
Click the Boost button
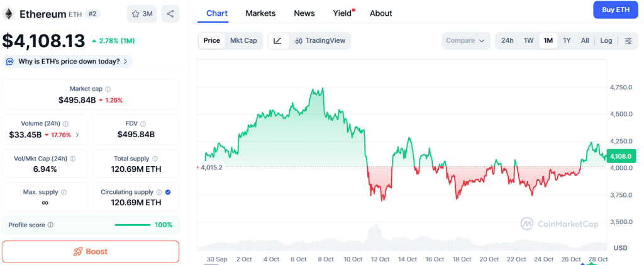pyautogui.click(x=91, y=251)
